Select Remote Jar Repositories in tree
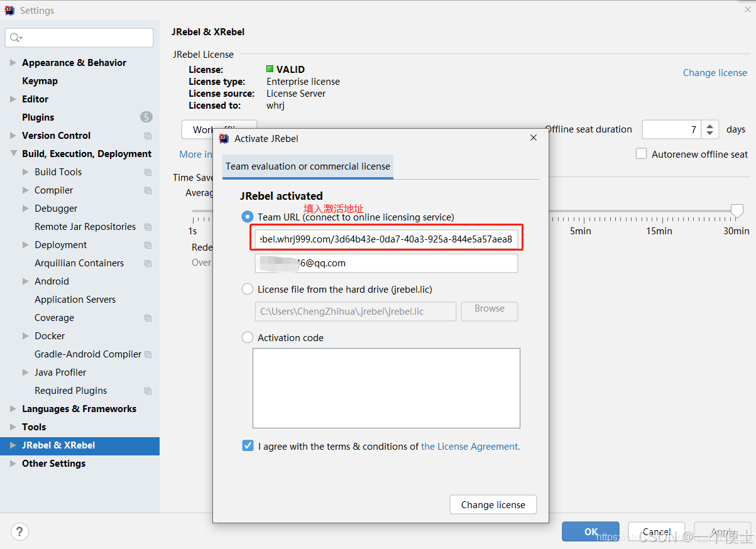This screenshot has width=756, height=549. 85,227
